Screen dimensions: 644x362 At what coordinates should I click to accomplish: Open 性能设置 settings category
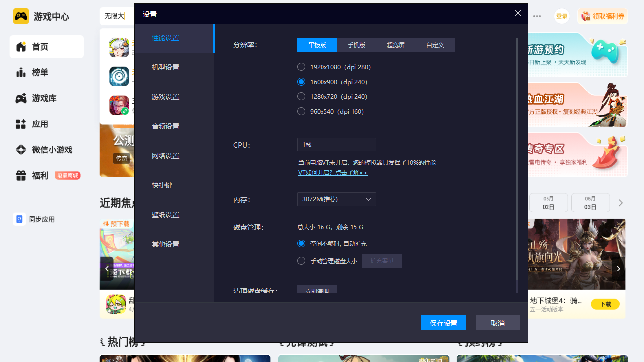pyautogui.click(x=174, y=38)
